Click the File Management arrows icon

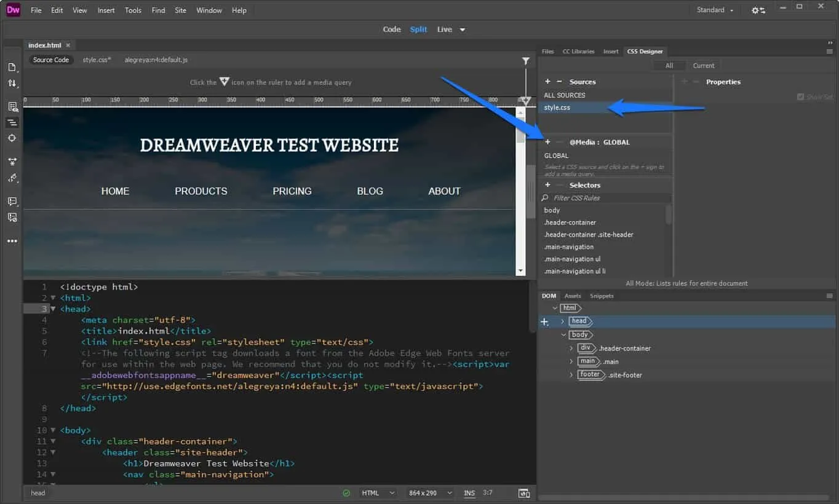[12, 83]
